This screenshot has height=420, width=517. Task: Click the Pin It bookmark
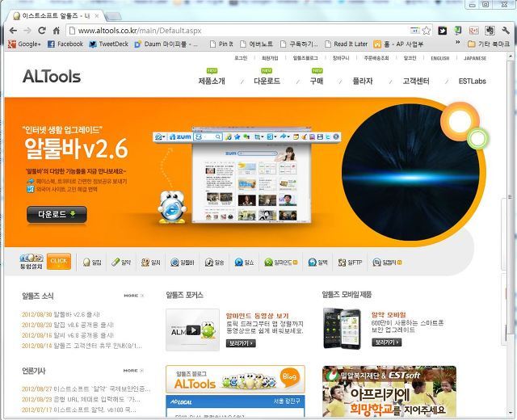coord(221,44)
